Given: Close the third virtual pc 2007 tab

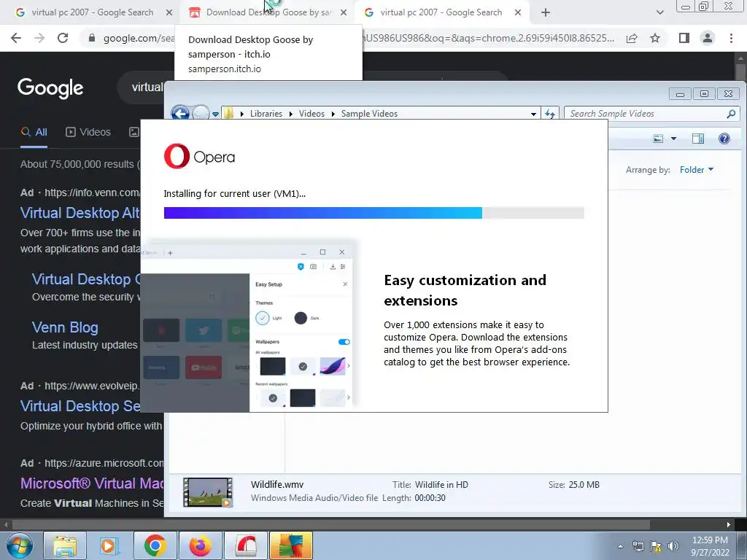Looking at the screenshot, I should (518, 12).
